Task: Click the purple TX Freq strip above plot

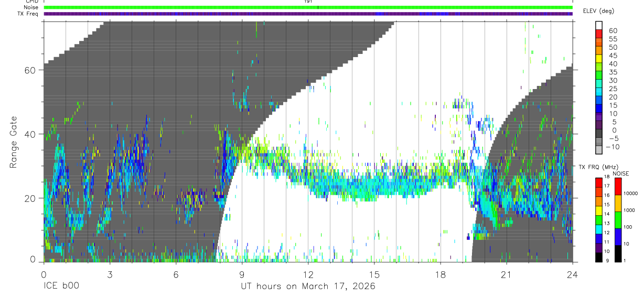Action: click(x=308, y=14)
